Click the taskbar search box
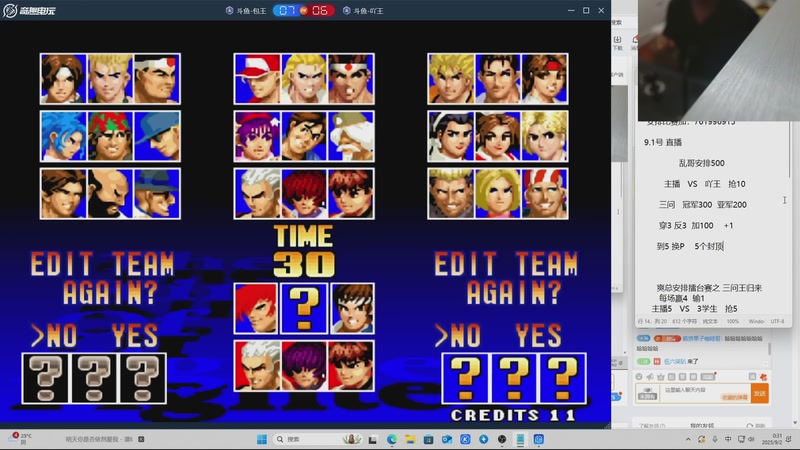Screen dimensions: 800x450 [318, 439]
